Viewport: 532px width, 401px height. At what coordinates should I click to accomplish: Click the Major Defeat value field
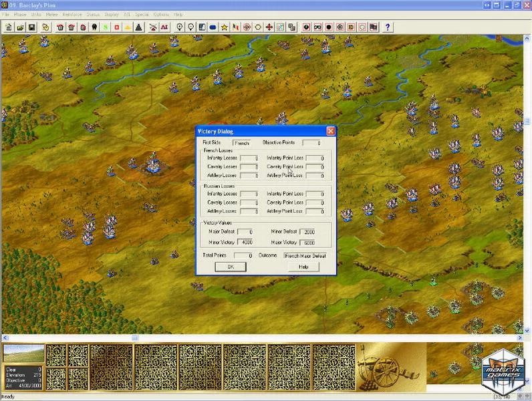click(245, 232)
